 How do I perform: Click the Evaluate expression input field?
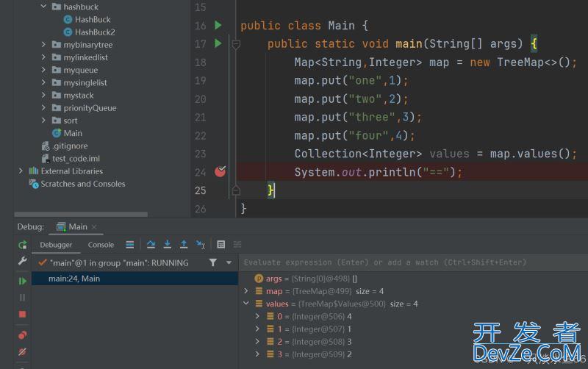point(412,262)
